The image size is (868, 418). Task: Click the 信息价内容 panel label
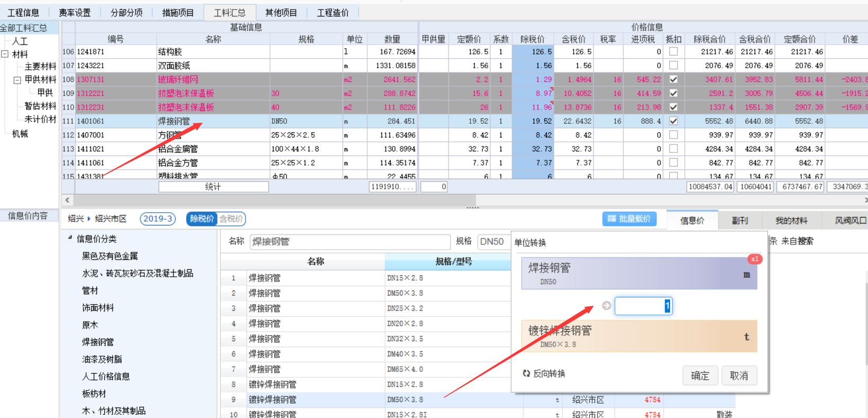point(28,216)
